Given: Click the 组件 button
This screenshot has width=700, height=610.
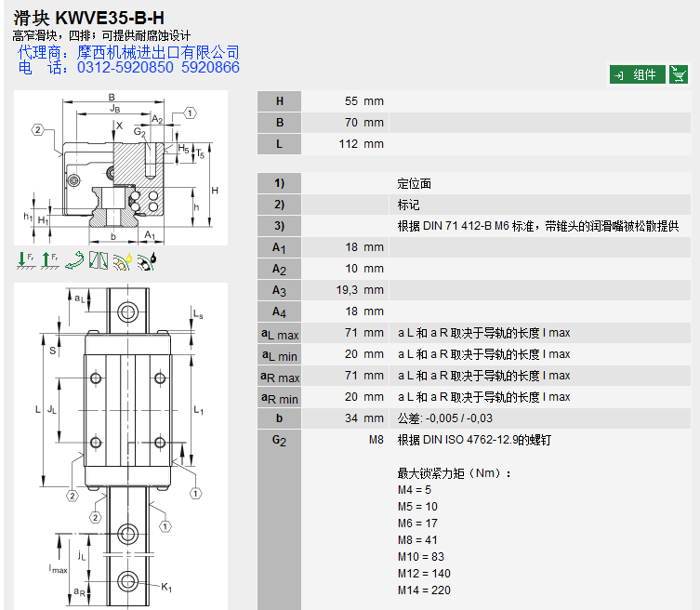Looking at the screenshot, I should (638, 75).
